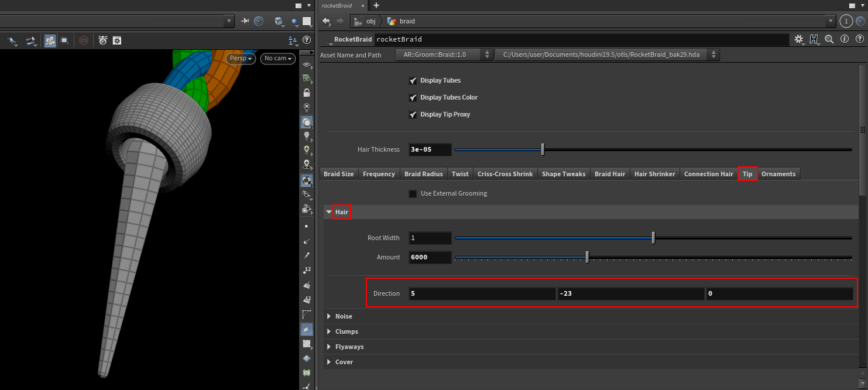Switch to the Connection Hair tab
This screenshot has height=390, width=868.
pos(709,174)
